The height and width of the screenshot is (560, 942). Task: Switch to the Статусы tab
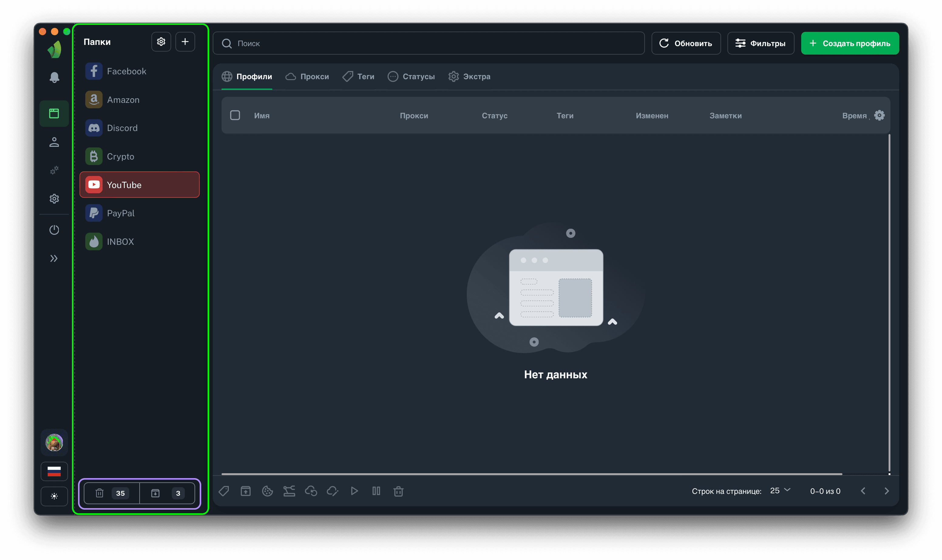coord(412,77)
